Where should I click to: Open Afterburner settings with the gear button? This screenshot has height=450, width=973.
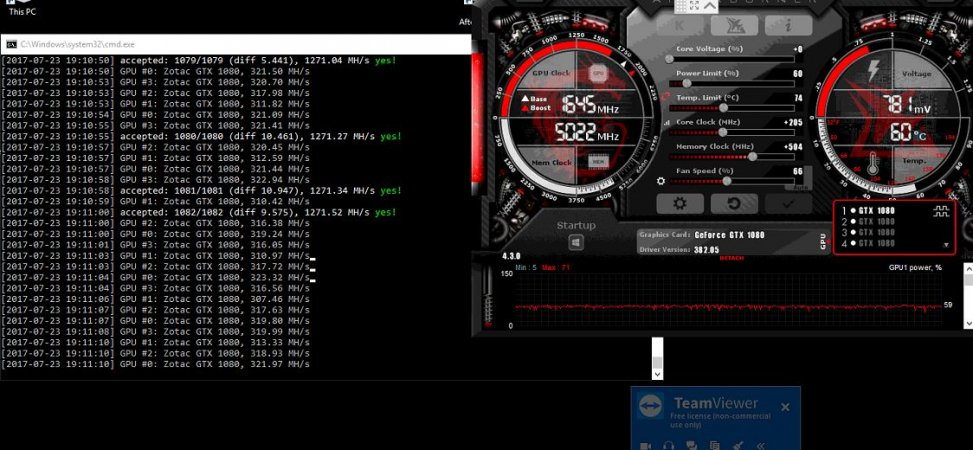[680, 204]
